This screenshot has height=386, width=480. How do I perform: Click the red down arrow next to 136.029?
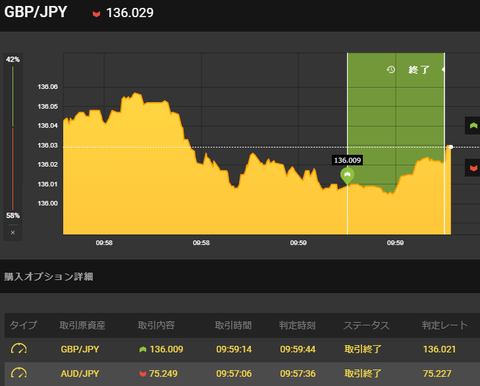click(96, 14)
